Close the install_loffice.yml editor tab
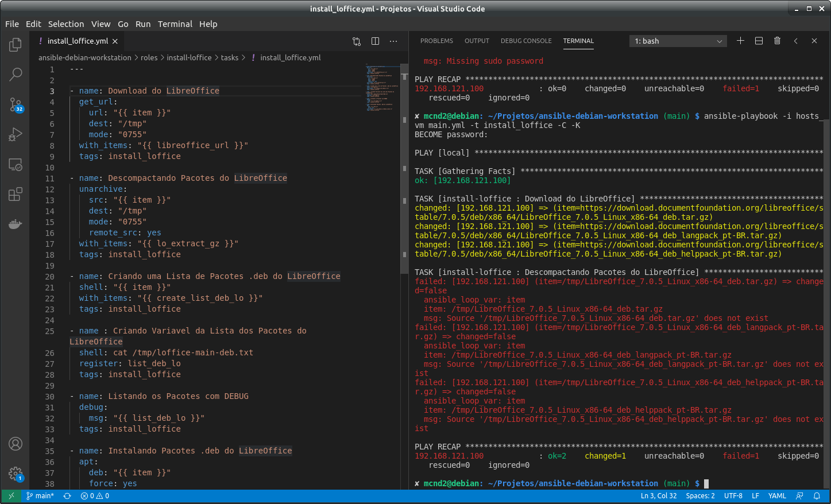 [x=115, y=41]
